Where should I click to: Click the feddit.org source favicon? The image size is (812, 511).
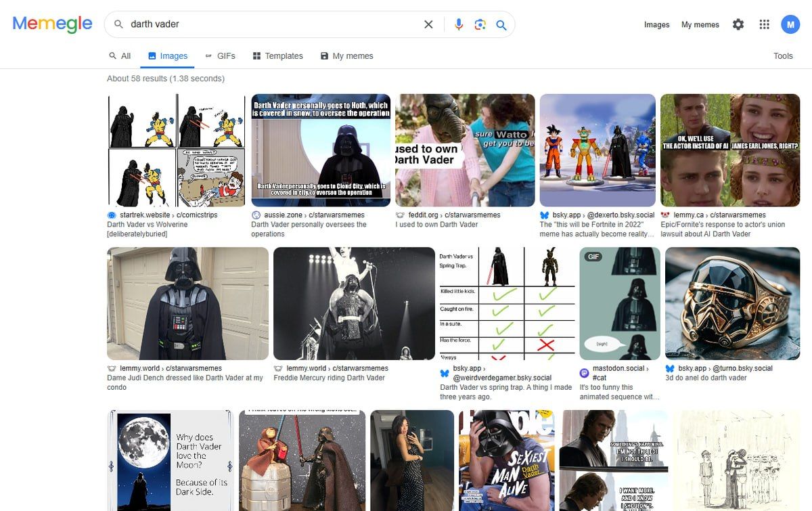[400, 215]
